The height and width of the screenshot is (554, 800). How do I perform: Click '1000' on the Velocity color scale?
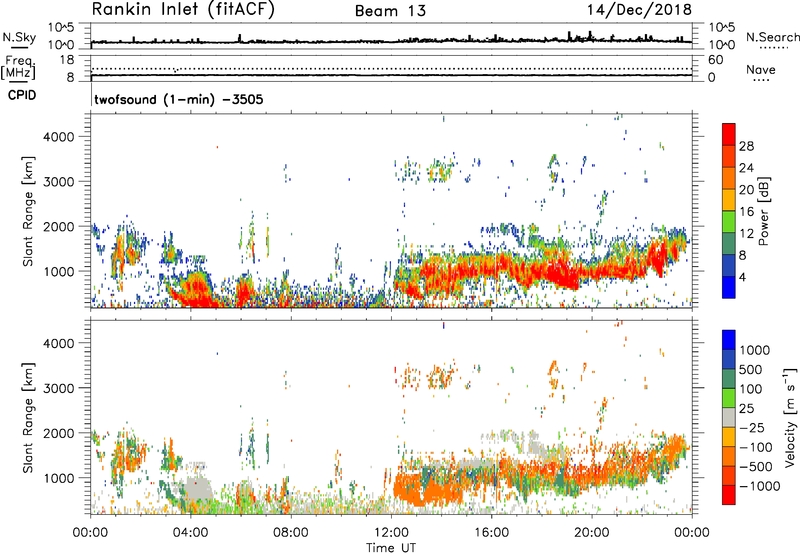pos(754,350)
